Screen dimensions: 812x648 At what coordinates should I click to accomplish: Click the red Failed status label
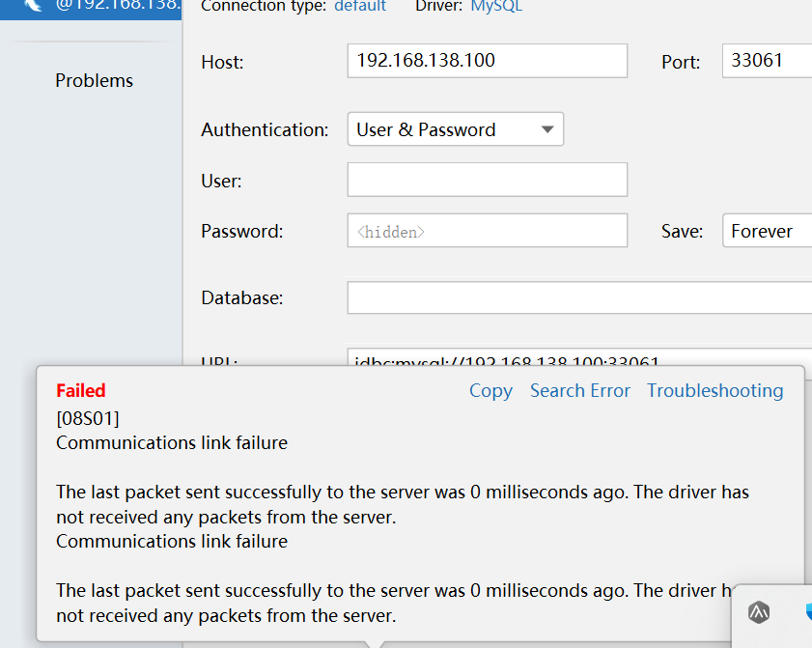click(x=81, y=391)
